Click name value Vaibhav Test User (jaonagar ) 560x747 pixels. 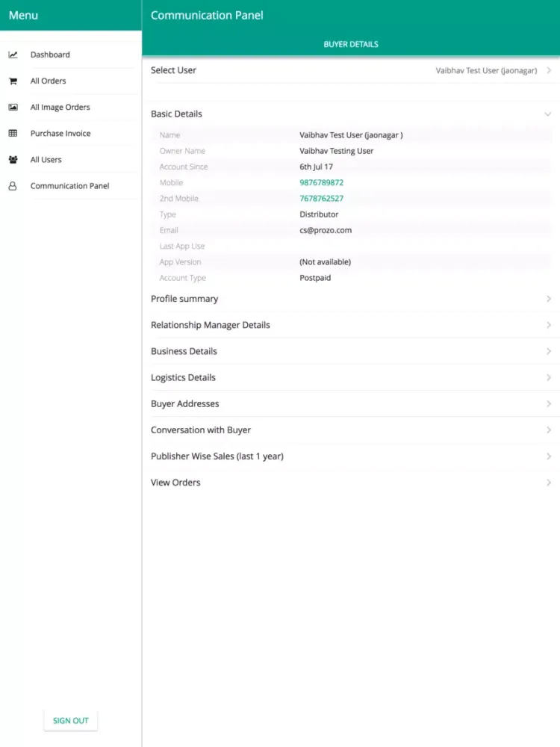click(351, 134)
